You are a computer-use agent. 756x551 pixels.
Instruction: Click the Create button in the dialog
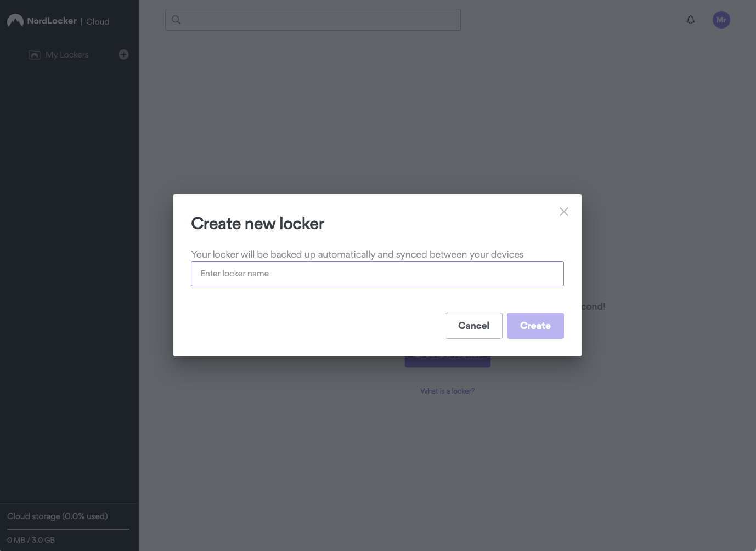tap(535, 326)
